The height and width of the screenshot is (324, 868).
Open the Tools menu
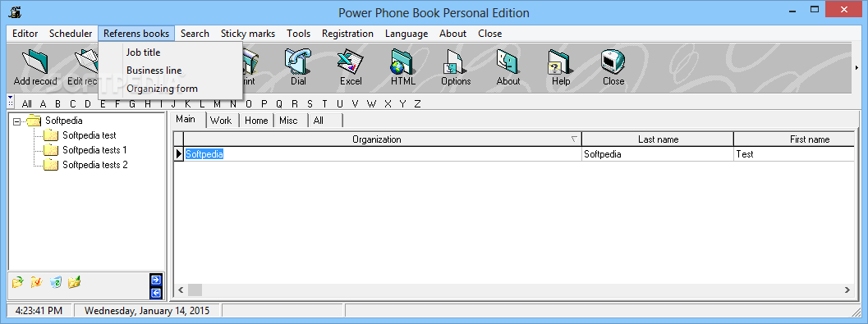click(299, 33)
